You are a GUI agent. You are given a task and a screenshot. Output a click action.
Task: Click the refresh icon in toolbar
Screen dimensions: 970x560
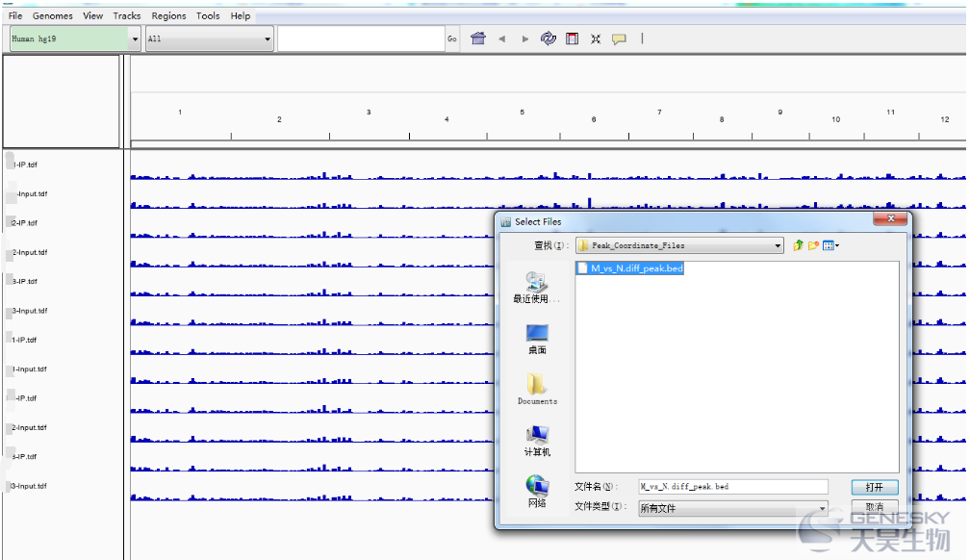point(549,39)
